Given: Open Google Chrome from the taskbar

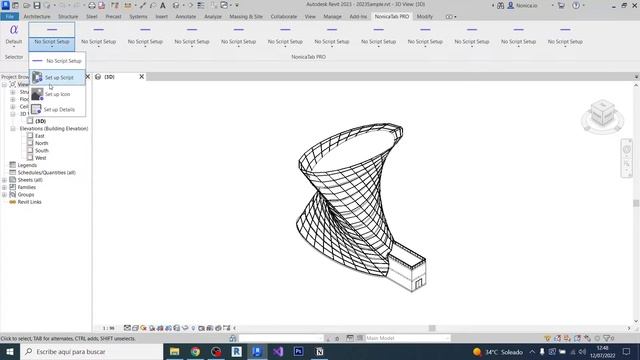Looking at the screenshot, I should coord(196,351).
